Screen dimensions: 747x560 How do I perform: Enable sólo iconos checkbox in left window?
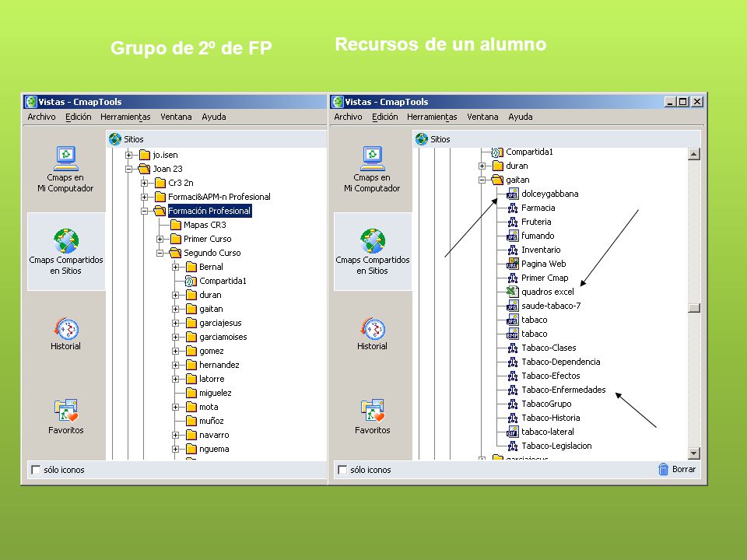click(36, 470)
